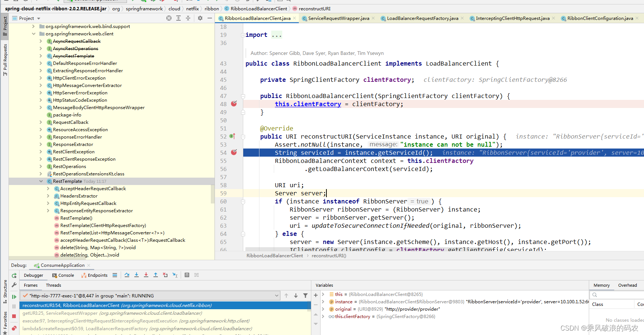
Task: Rerun ConsumeApplication debug session
Action: 14,276
